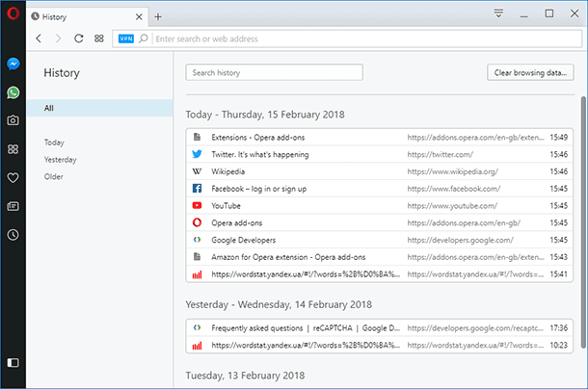Filter history to Older

pyautogui.click(x=54, y=176)
